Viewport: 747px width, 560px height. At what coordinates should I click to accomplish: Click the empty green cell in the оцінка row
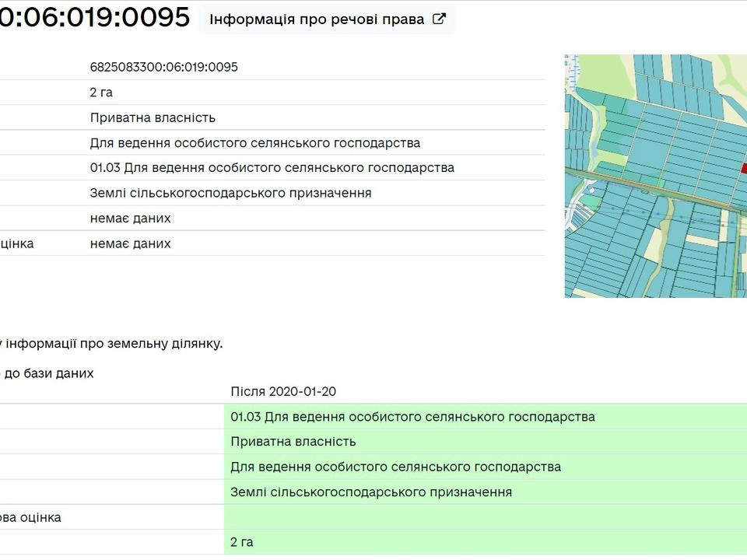click(x=482, y=517)
